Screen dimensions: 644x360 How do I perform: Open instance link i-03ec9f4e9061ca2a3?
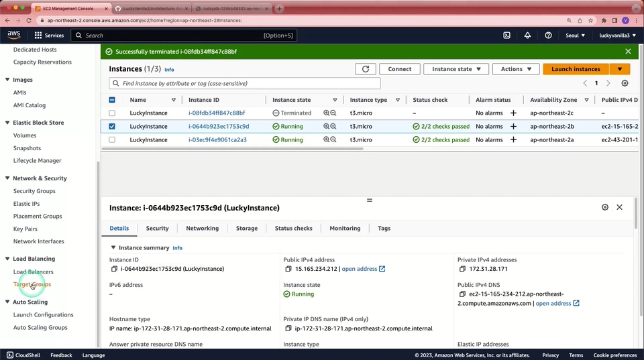pos(217,139)
